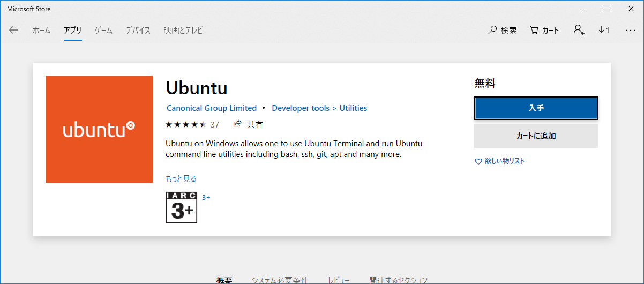Screen dimensions: 644x284
Task: Click the Ubuntu on Windows description text
Action: 294,149
